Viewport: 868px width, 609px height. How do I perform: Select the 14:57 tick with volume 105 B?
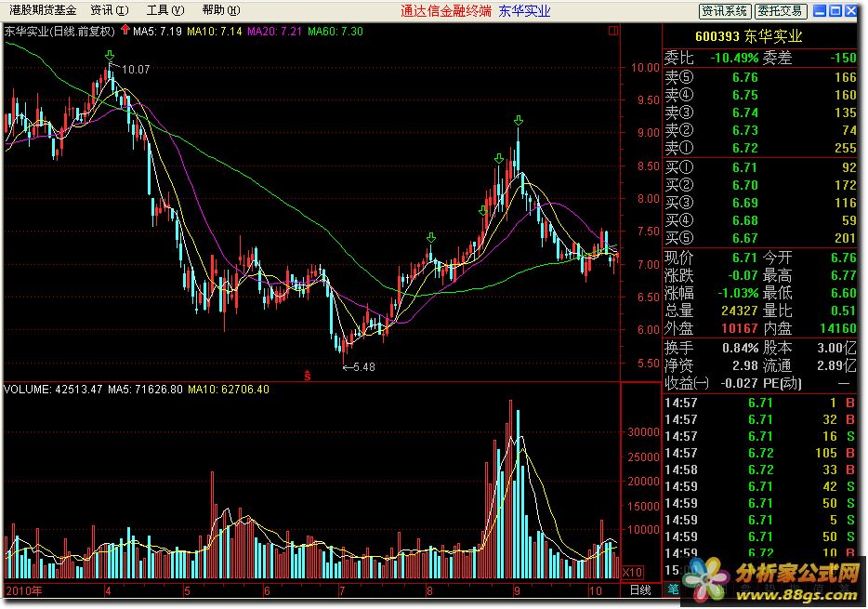[x=760, y=454]
